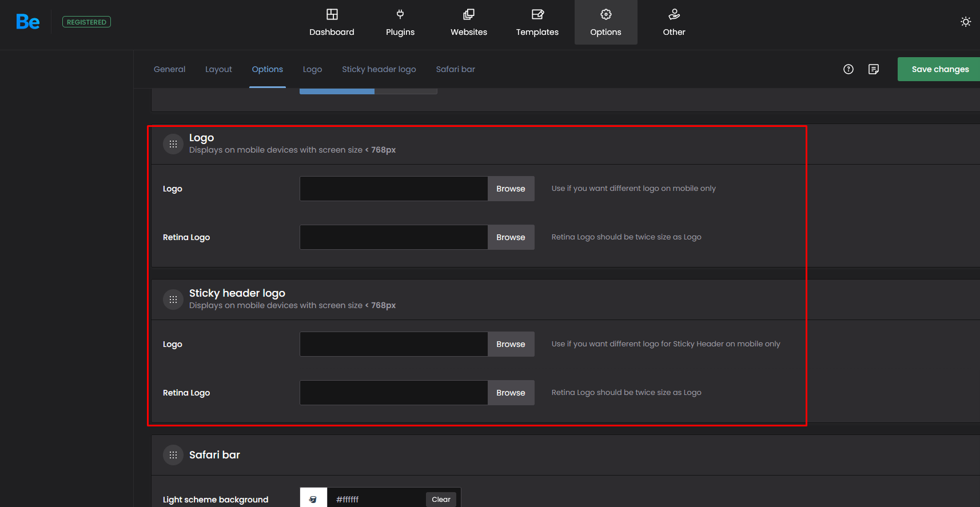The height and width of the screenshot is (507, 980).
Task: Click the Safari bar section grip icon
Action: click(173, 455)
